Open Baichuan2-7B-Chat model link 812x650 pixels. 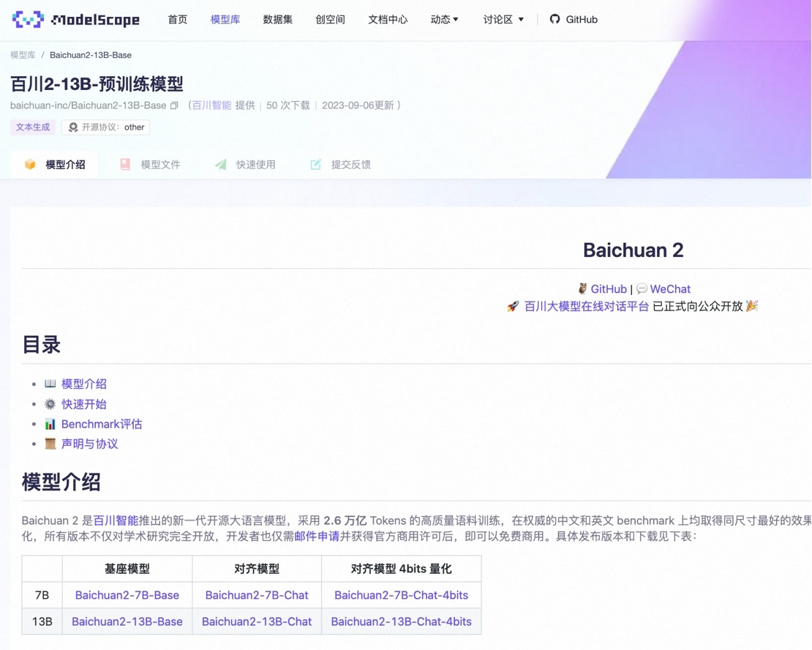point(257,595)
